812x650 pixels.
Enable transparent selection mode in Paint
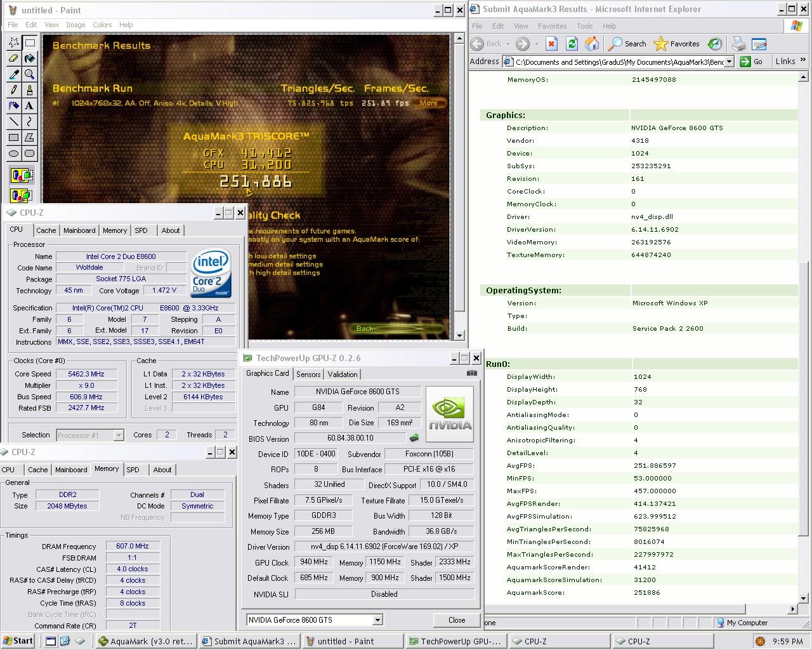22,195
